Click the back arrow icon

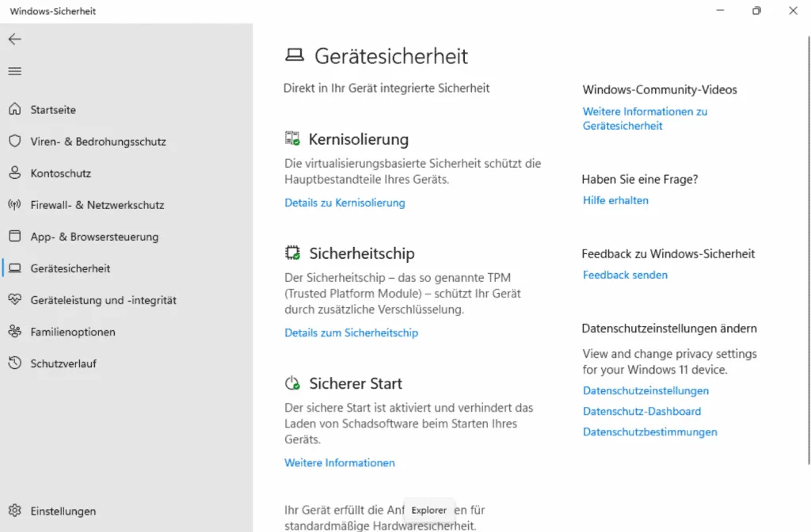pyautogui.click(x=15, y=39)
